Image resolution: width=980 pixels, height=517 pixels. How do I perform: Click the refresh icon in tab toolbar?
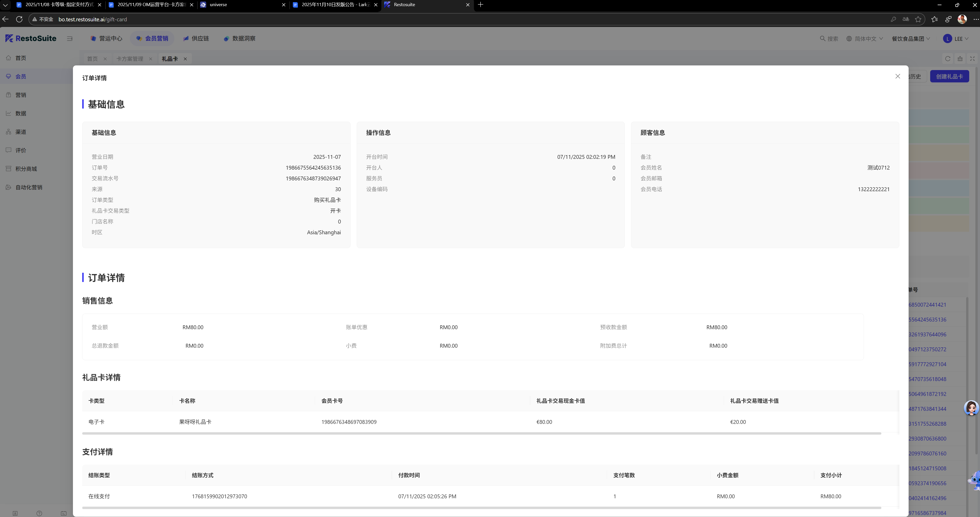[x=948, y=58]
